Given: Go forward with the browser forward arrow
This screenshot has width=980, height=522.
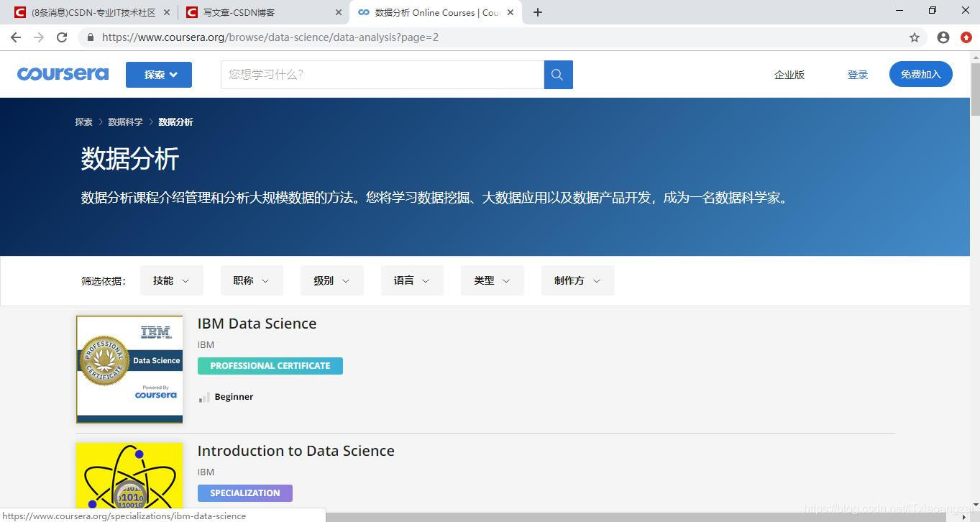Looking at the screenshot, I should [x=39, y=37].
